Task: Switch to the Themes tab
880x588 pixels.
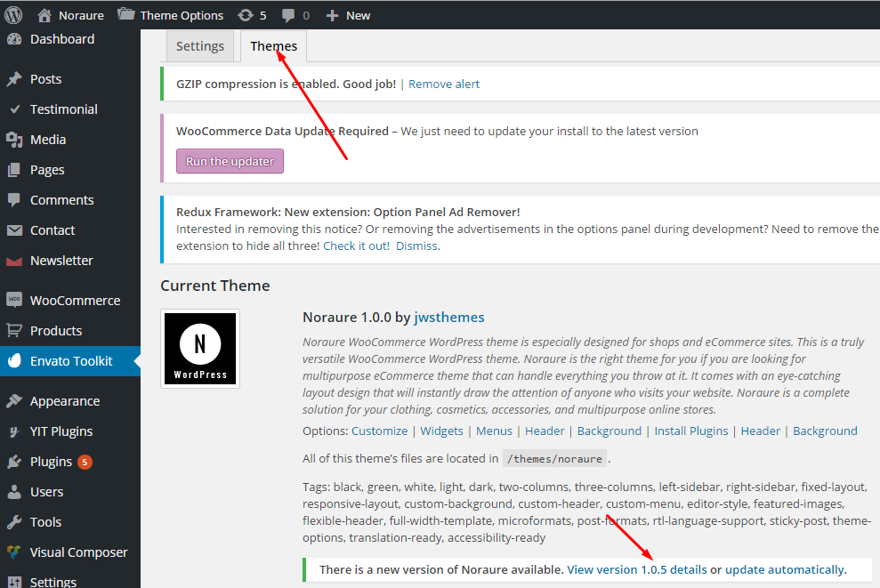Action: pyautogui.click(x=274, y=46)
